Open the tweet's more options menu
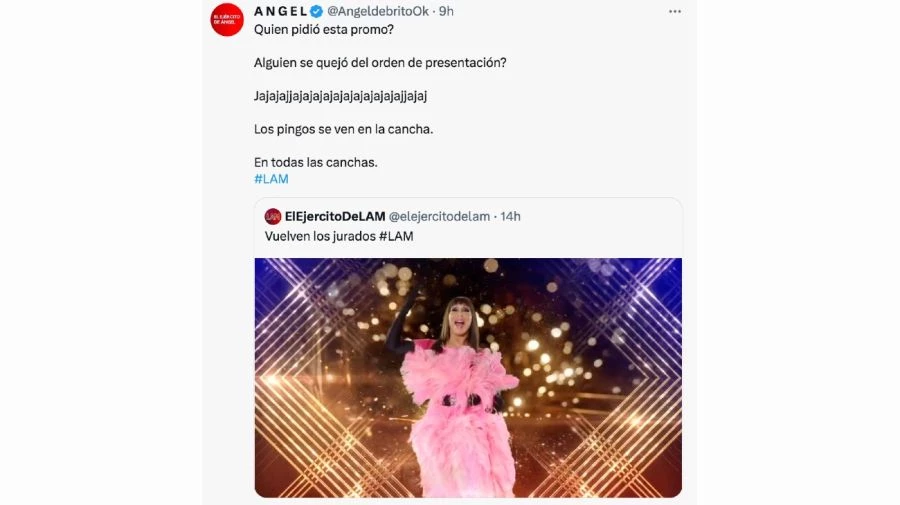 (675, 11)
